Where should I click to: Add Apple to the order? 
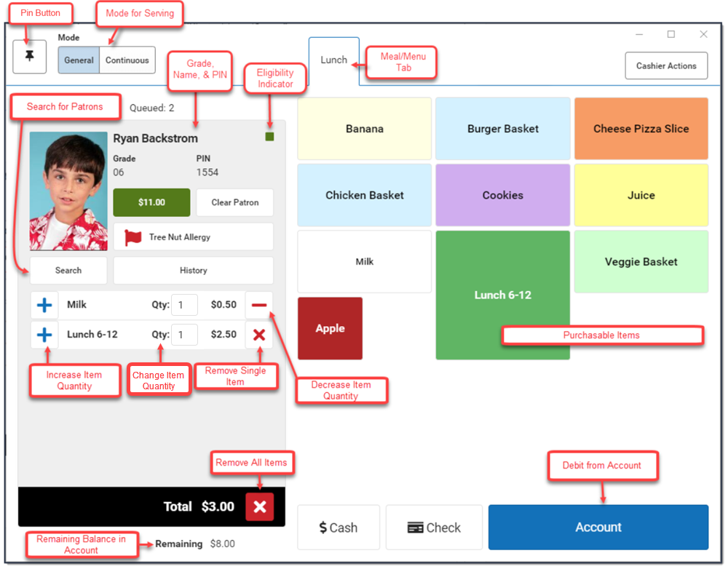click(330, 328)
